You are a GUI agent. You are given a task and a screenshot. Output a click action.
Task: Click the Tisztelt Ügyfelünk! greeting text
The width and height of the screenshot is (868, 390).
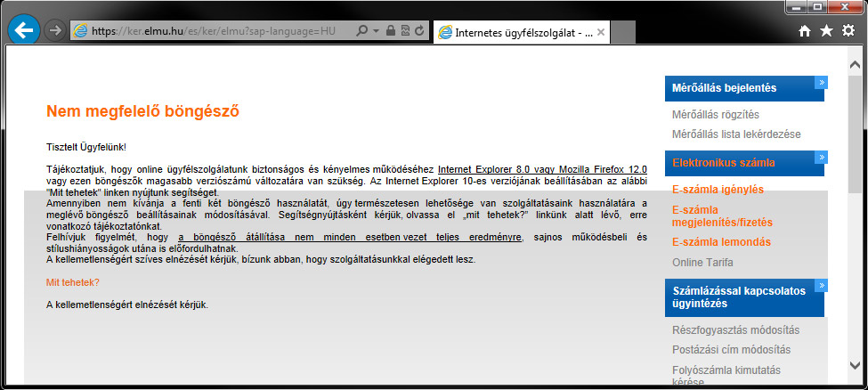(x=86, y=147)
